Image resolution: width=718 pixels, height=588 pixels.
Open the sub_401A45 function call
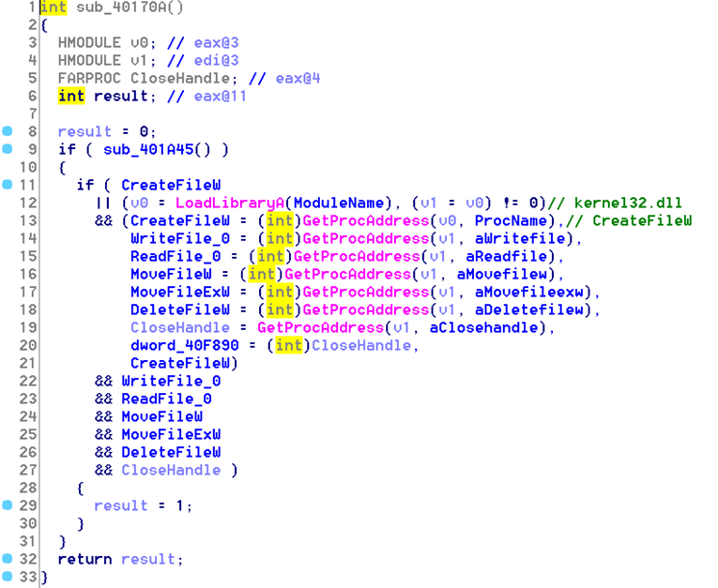pos(148,150)
